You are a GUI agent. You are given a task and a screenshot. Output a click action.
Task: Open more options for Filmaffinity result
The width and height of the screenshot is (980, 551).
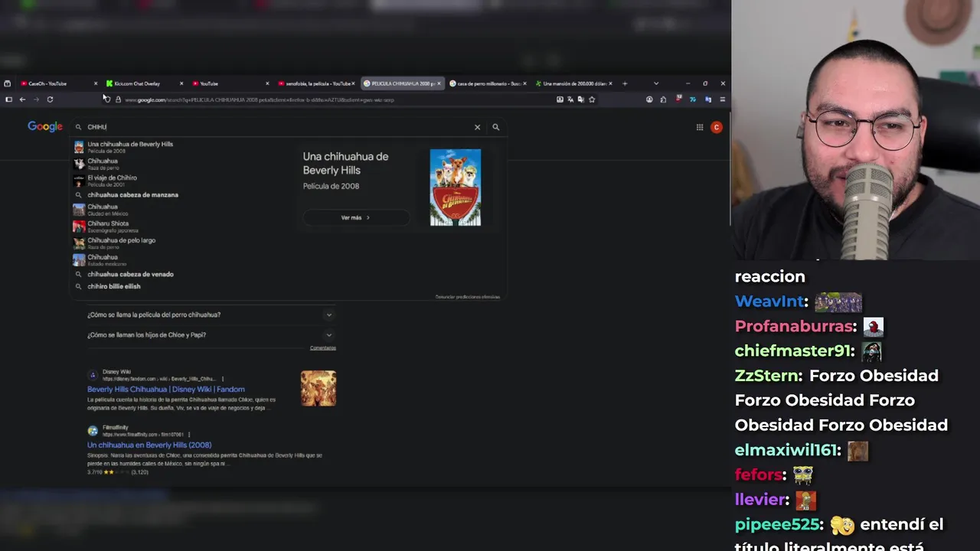click(x=189, y=435)
